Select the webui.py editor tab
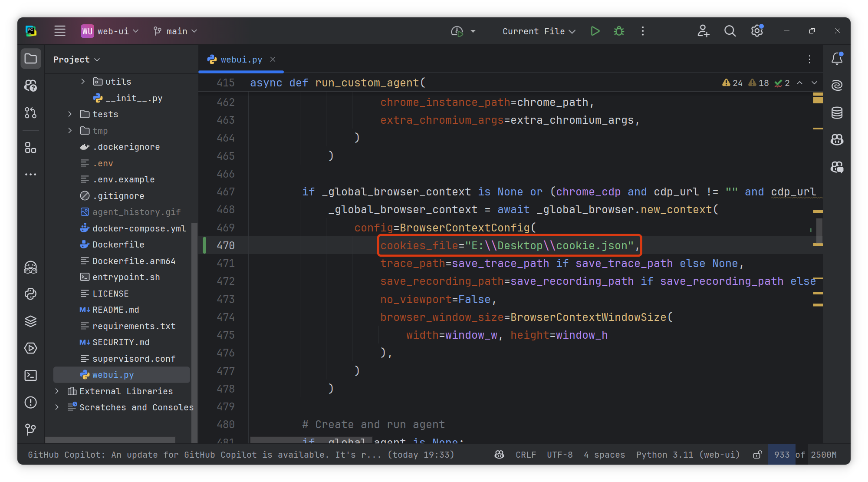 241,59
